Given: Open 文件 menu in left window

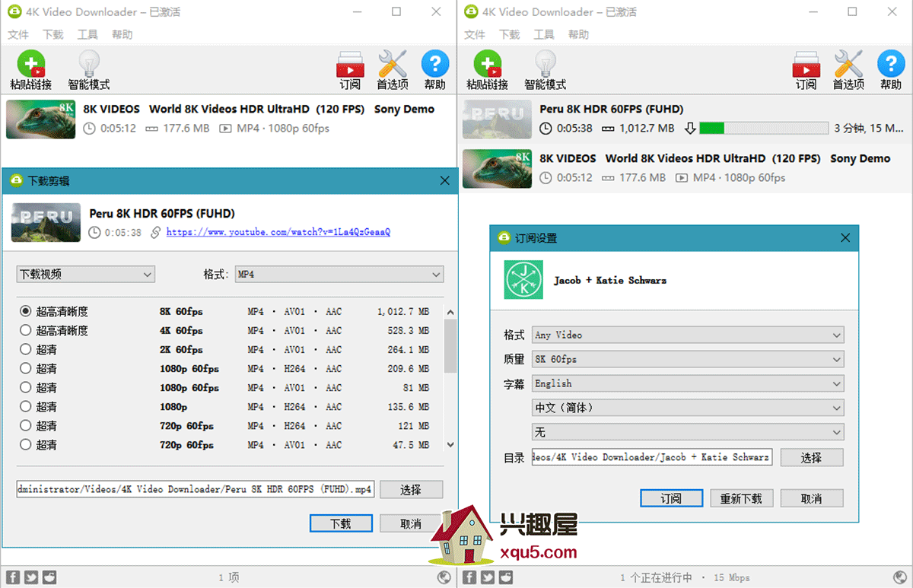Looking at the screenshot, I should point(18,34).
